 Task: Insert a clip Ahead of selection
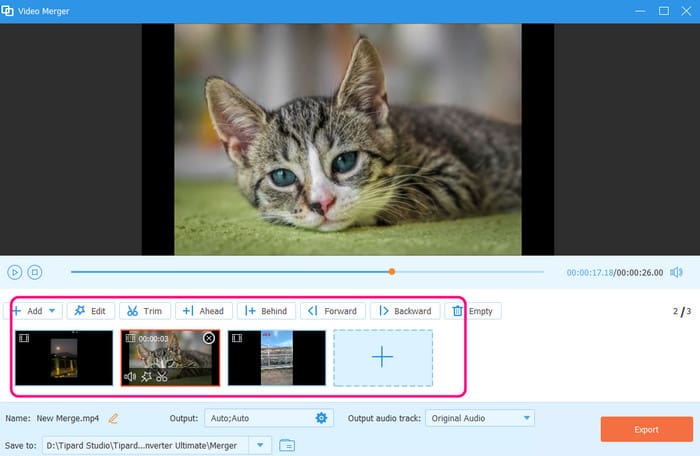(204, 311)
